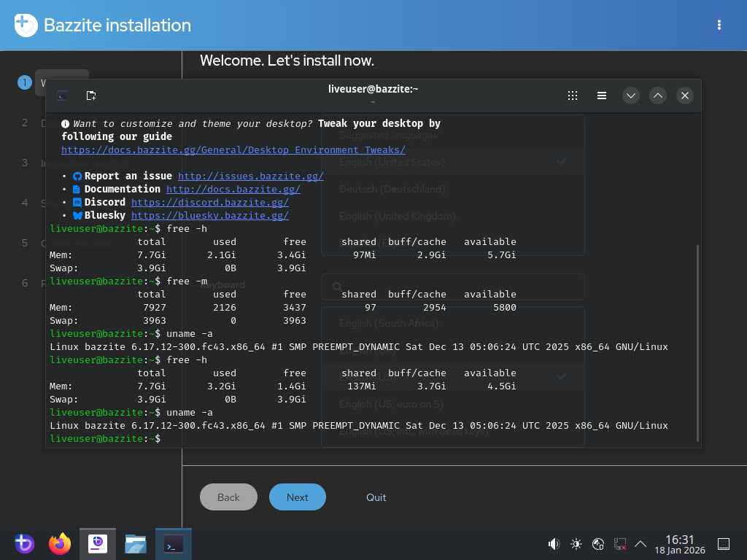Open the bluesky.bazzite.gg link
The image size is (747, 560).
[210, 215]
